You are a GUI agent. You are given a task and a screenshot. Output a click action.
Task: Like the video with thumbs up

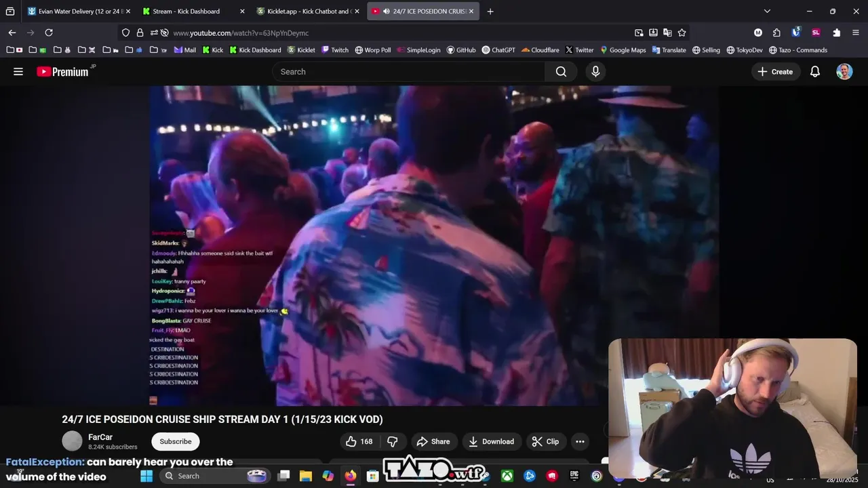click(x=359, y=441)
